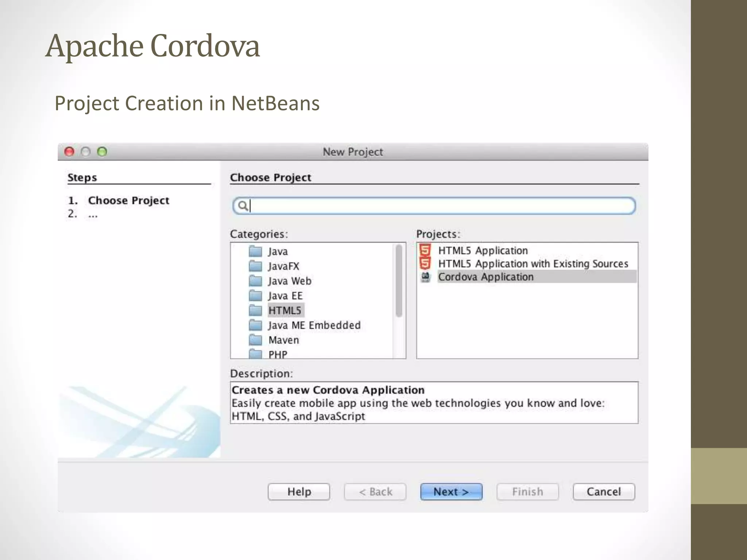Close the New Project window with red button
This screenshot has height=560, width=747.
[x=69, y=152]
